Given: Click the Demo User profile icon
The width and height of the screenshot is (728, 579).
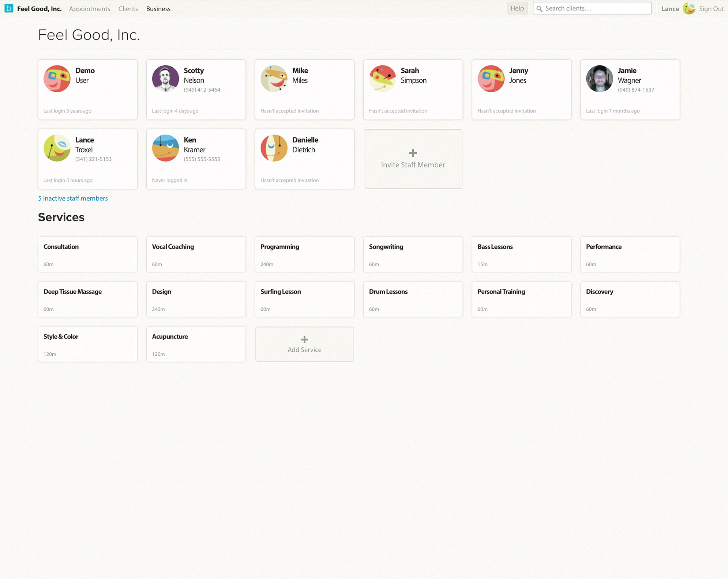Looking at the screenshot, I should 57,79.
